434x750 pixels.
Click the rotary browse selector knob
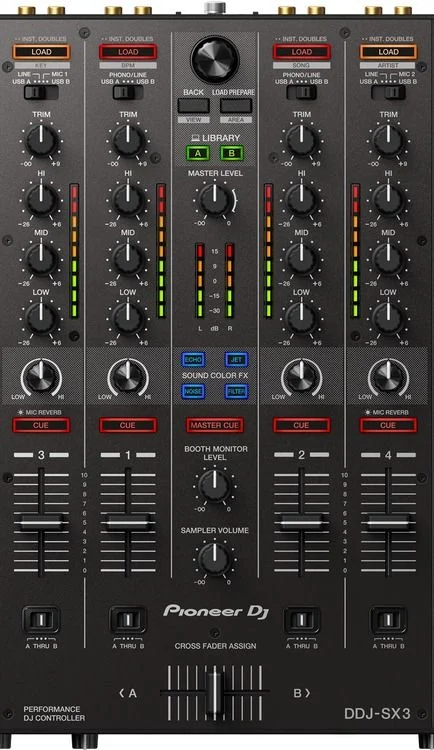(x=215, y=59)
